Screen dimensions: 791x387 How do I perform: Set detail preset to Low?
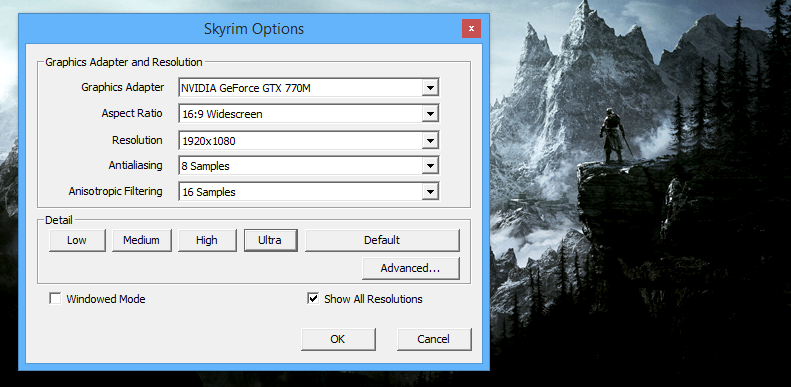[x=77, y=240]
